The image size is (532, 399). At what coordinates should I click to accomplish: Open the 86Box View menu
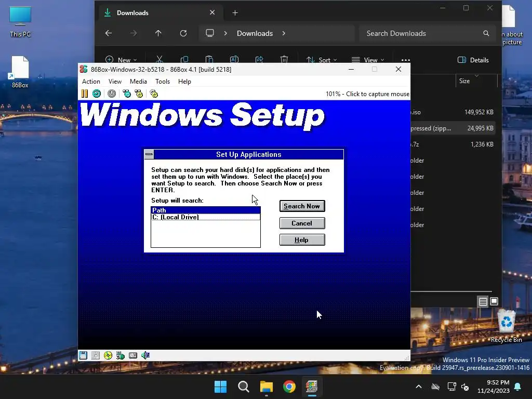tap(115, 82)
